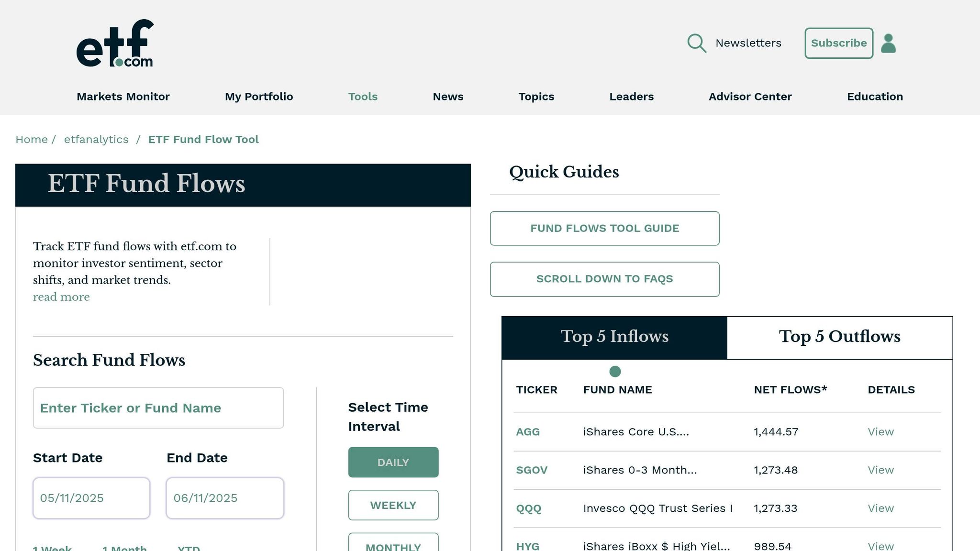Open the AGG ticker link
Viewport: 980px width, 551px height.
[528, 432]
